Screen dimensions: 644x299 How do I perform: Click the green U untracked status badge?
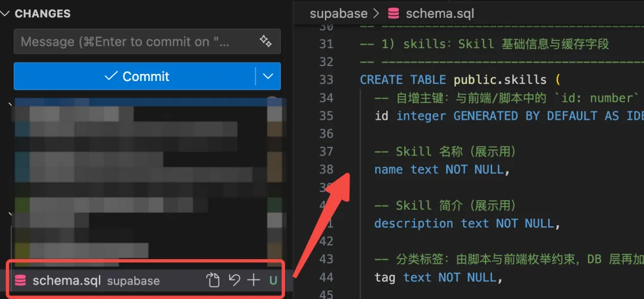tap(273, 281)
